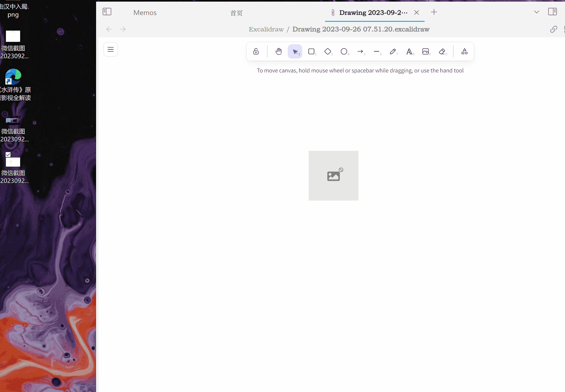Open the Excalidraw hamburger menu
The height and width of the screenshot is (392, 565).
click(110, 49)
